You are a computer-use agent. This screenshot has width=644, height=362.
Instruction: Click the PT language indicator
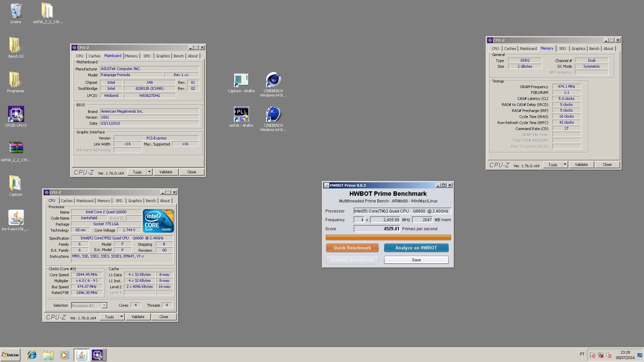[582, 354]
